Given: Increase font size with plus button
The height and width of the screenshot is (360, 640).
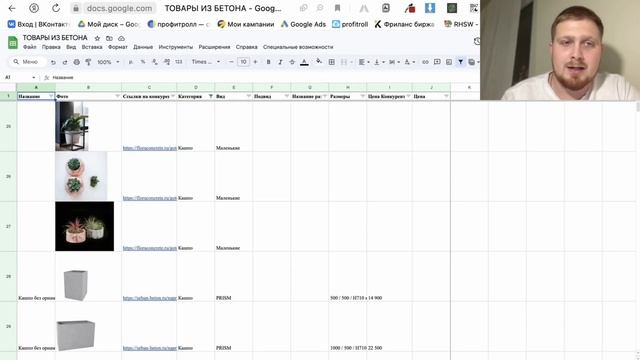Looking at the screenshot, I should (x=256, y=62).
